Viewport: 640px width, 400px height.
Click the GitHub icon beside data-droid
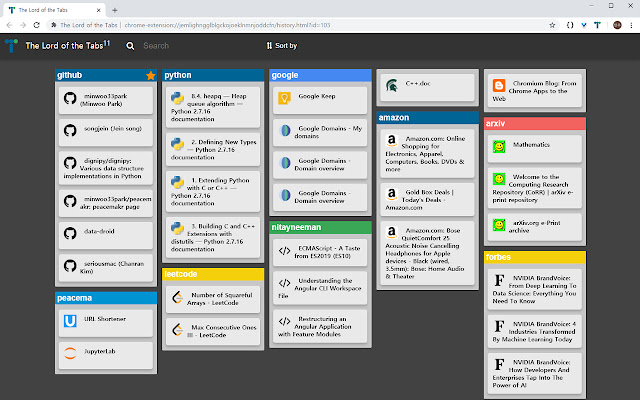click(70, 232)
